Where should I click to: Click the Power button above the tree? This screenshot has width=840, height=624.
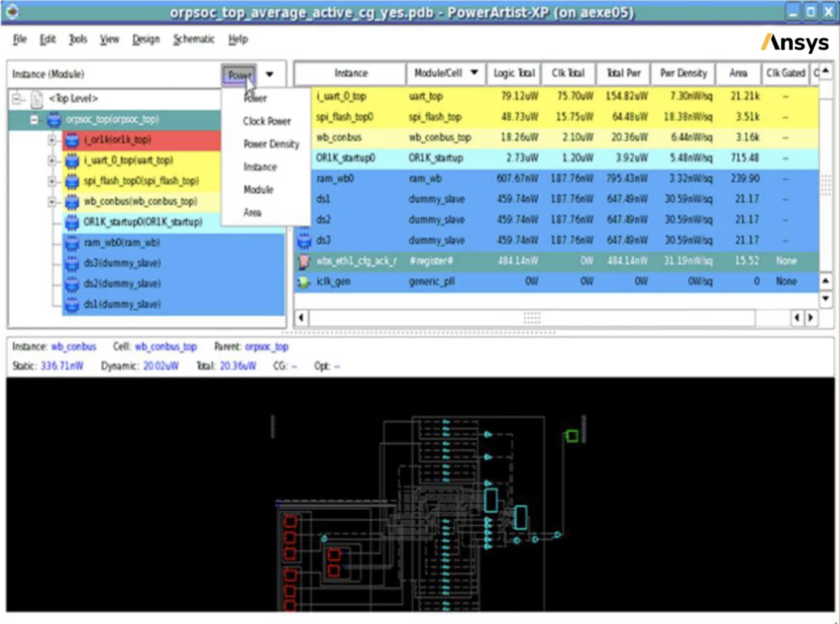pos(240,74)
